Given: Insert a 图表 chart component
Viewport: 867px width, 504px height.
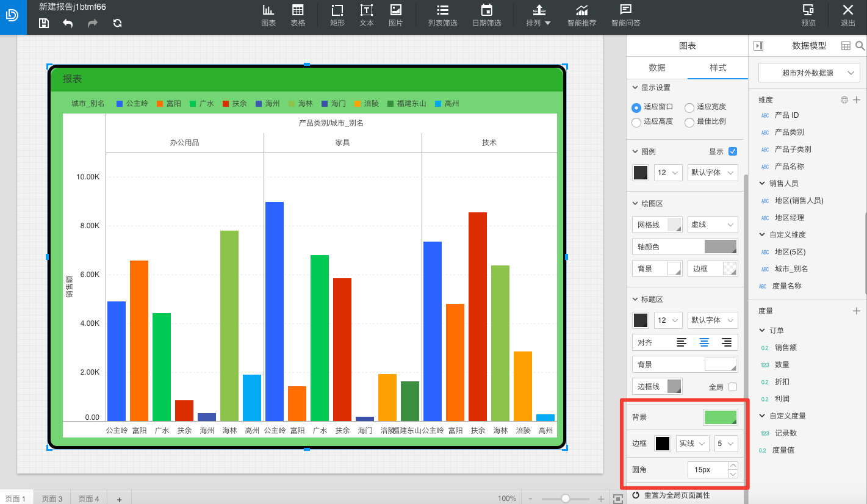Looking at the screenshot, I should [x=268, y=16].
